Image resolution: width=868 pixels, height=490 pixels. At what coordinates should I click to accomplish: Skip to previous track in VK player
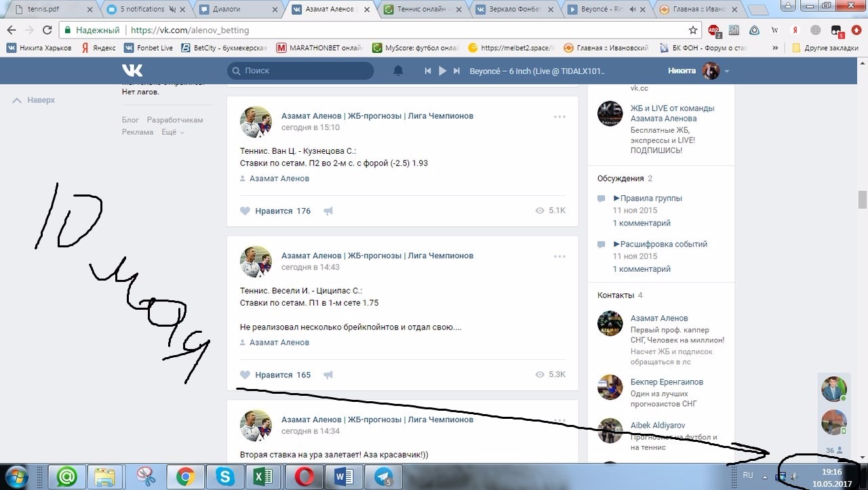click(428, 70)
